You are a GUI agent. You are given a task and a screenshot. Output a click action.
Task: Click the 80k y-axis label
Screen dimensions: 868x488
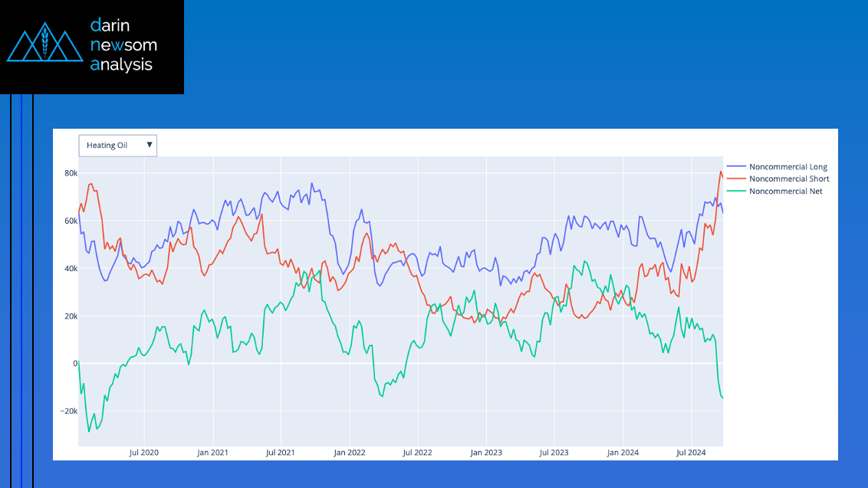point(71,173)
